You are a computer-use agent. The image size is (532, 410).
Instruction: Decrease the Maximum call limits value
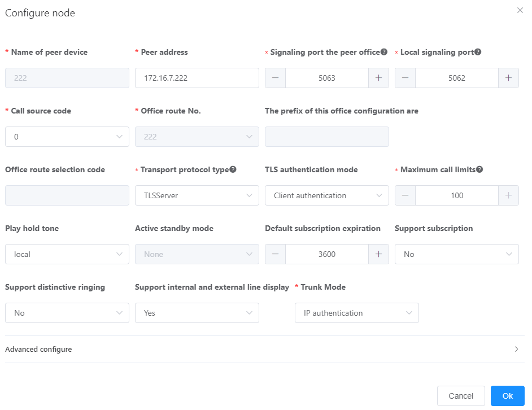pos(405,195)
